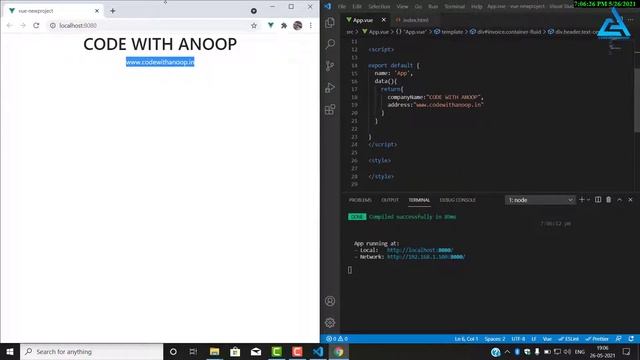Open the File menu in VS Code
This screenshot has width=640, height=360.
342,6
